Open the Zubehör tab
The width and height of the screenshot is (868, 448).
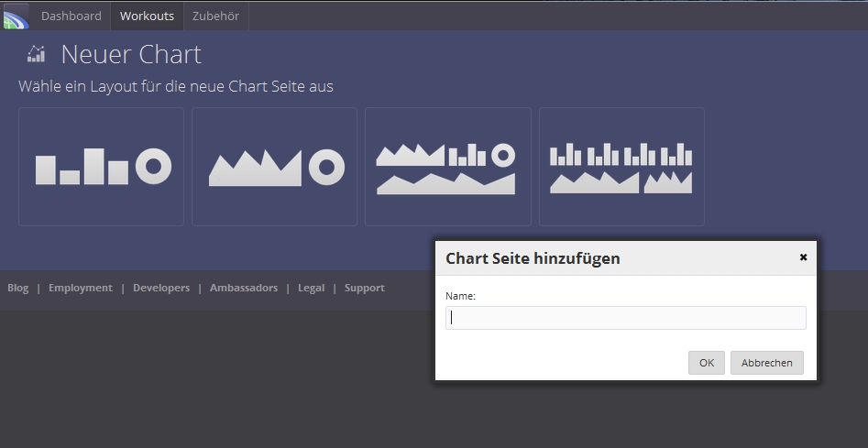(215, 16)
